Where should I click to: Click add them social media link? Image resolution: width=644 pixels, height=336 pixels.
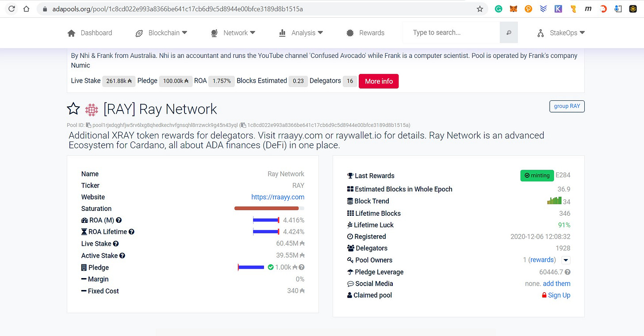556,283
